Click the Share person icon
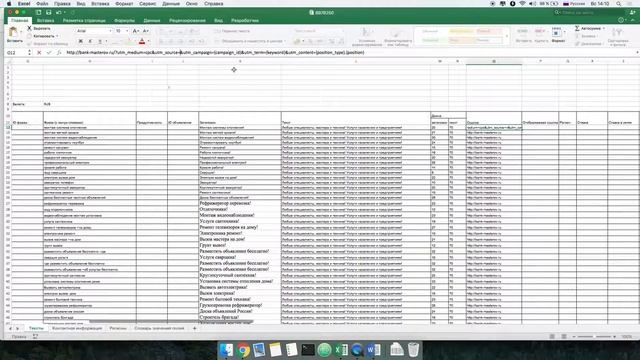 pyautogui.click(x=633, y=13)
